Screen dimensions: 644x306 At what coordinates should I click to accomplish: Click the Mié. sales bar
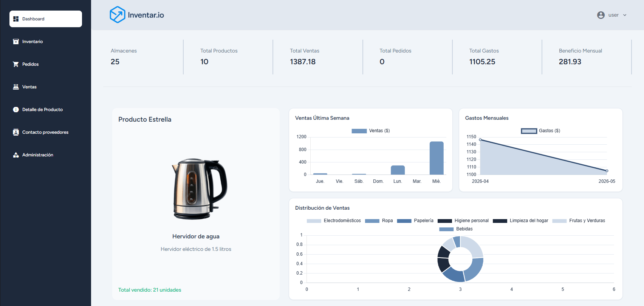coord(437,158)
